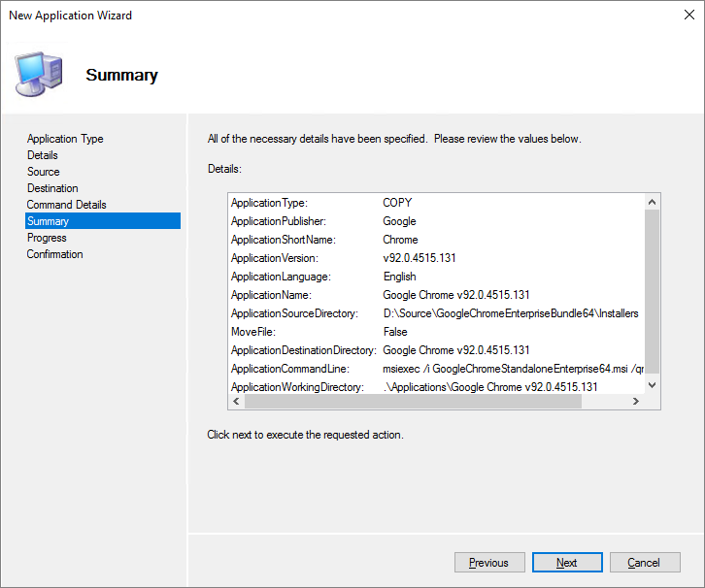Open the Source step in sidebar
The image size is (705, 588).
pos(44,172)
